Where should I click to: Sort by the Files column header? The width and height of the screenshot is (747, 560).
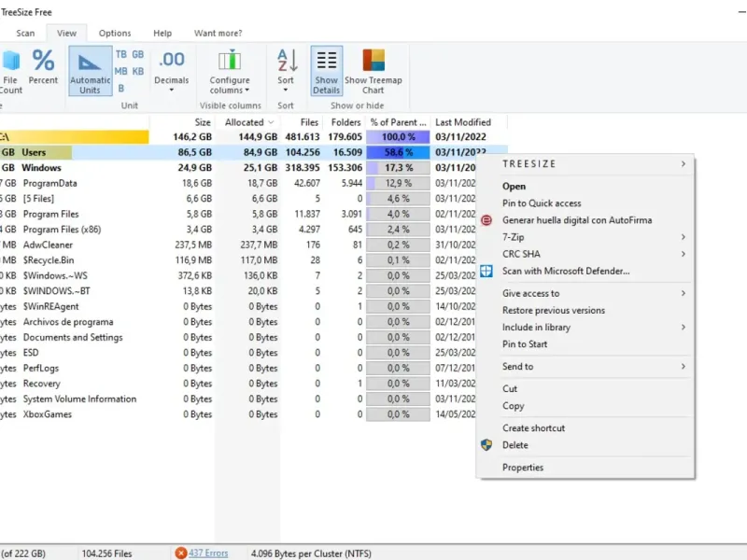(x=302, y=122)
